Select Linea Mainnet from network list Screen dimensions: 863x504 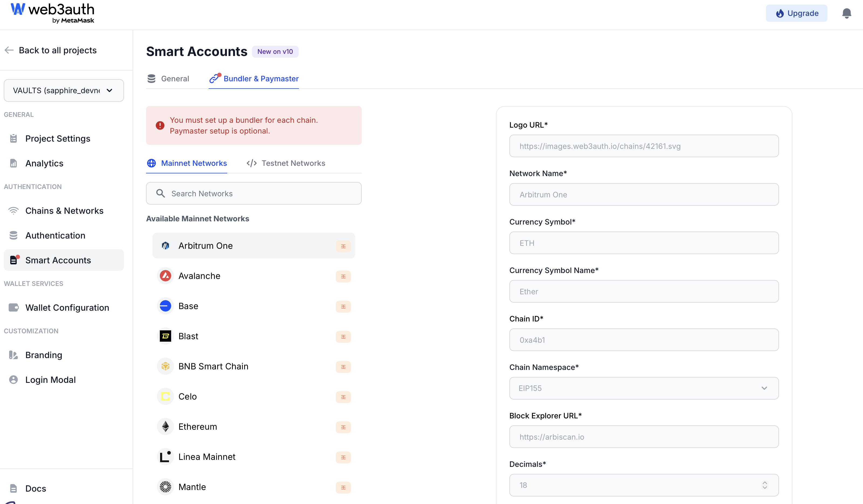[207, 457]
